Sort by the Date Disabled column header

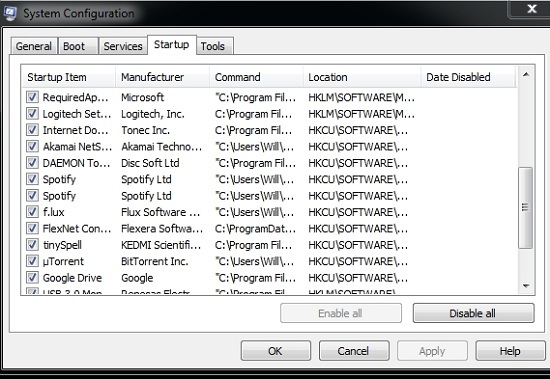click(x=469, y=77)
